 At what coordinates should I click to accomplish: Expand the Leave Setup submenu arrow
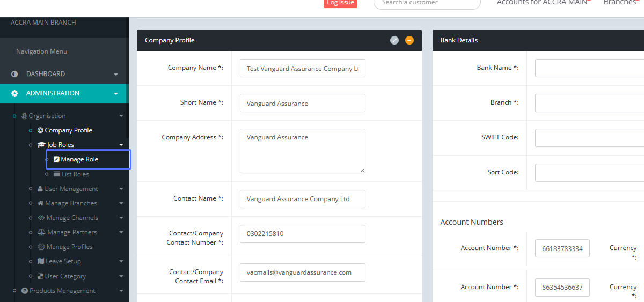click(x=121, y=261)
